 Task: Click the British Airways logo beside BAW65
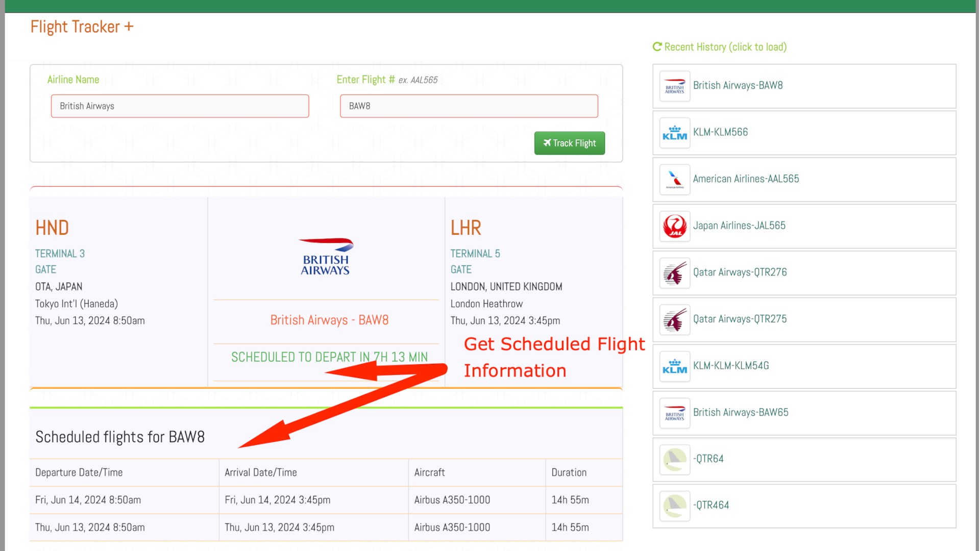pos(675,413)
